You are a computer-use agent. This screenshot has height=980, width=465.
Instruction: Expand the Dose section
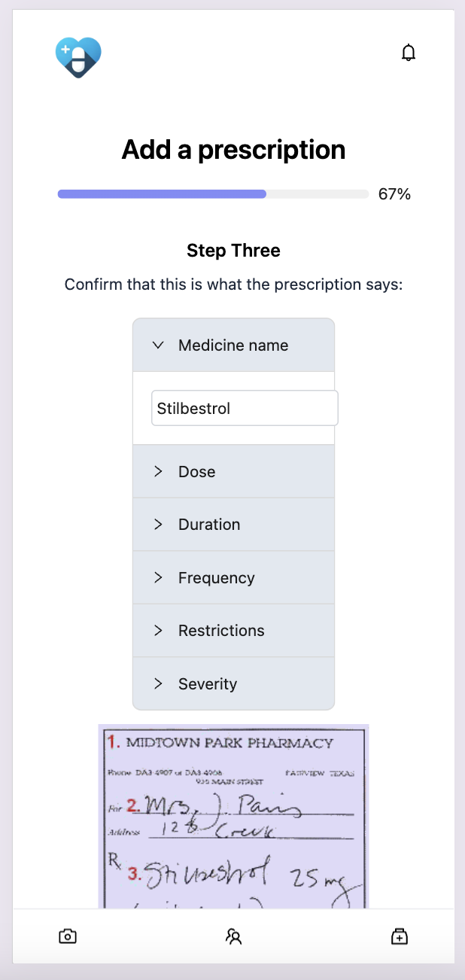pos(233,472)
